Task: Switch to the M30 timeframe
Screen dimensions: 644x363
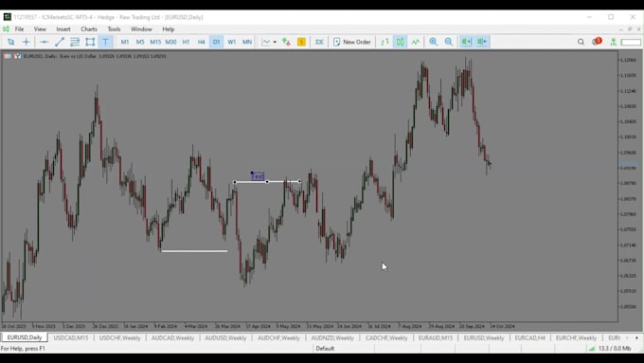Action: 170,42
